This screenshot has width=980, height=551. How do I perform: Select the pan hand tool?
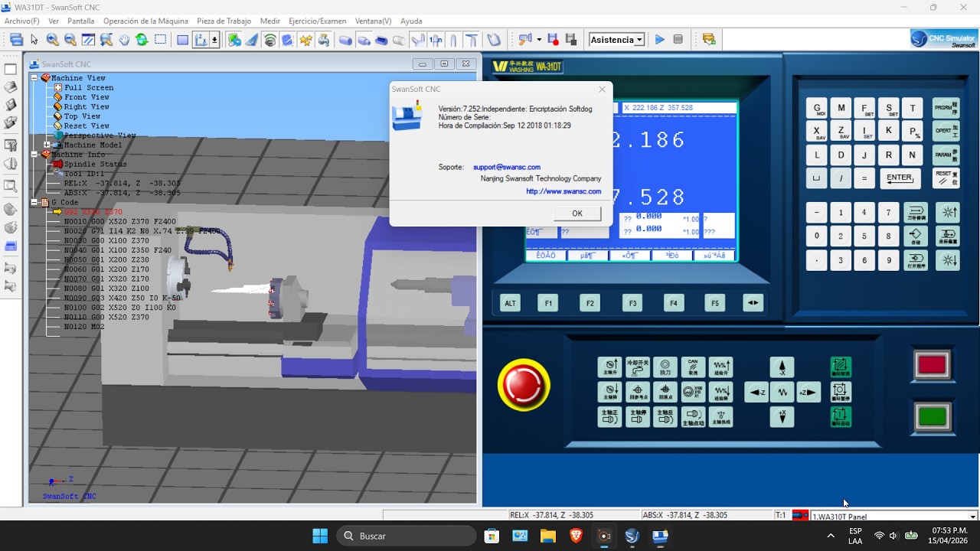coord(124,40)
